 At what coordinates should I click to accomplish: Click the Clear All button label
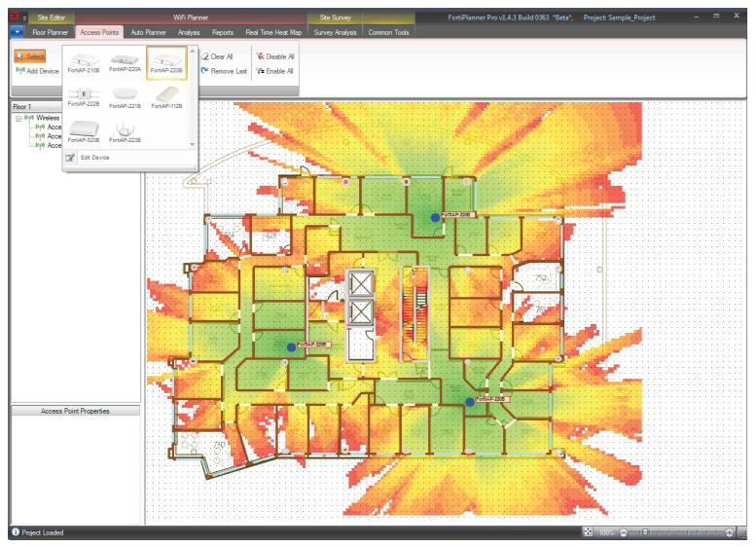(x=222, y=56)
